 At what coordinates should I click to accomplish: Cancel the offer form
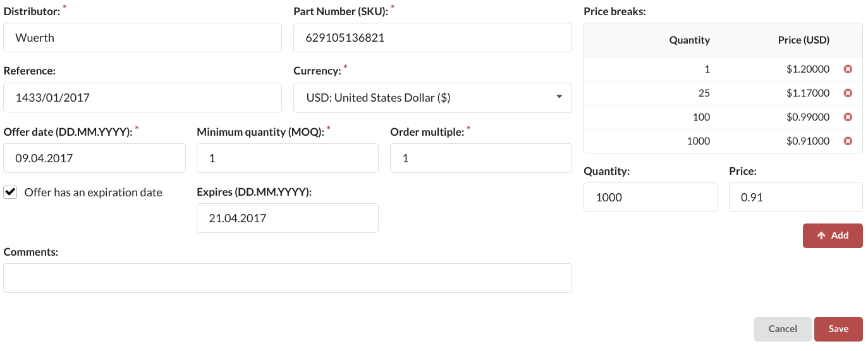tap(782, 329)
